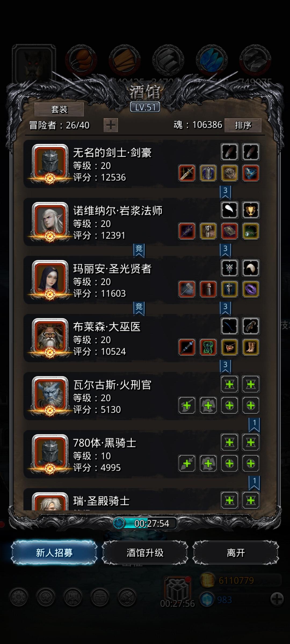The width and height of the screenshot is (290, 644).
Task: Open the gold trophy item slot
Action: (x=251, y=210)
